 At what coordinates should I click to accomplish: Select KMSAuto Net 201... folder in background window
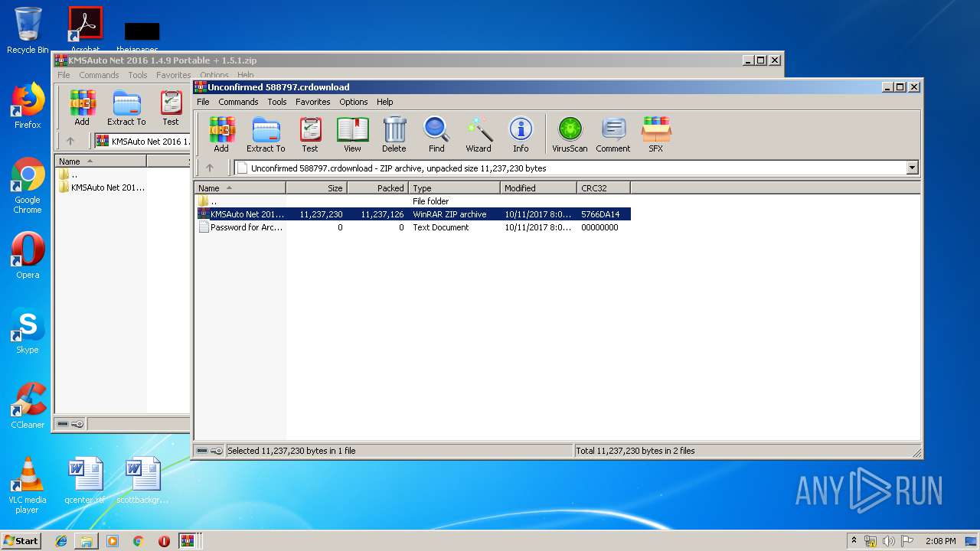102,187
